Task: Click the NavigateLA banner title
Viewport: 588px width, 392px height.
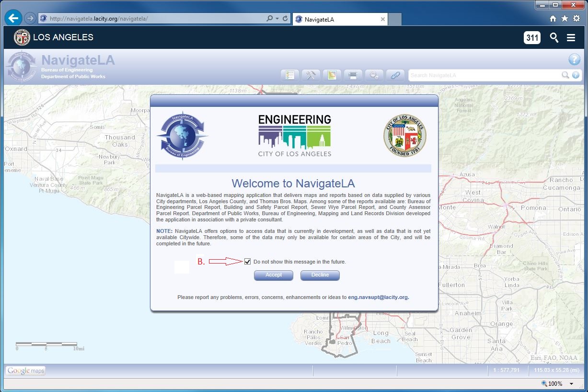Action: pos(78,60)
